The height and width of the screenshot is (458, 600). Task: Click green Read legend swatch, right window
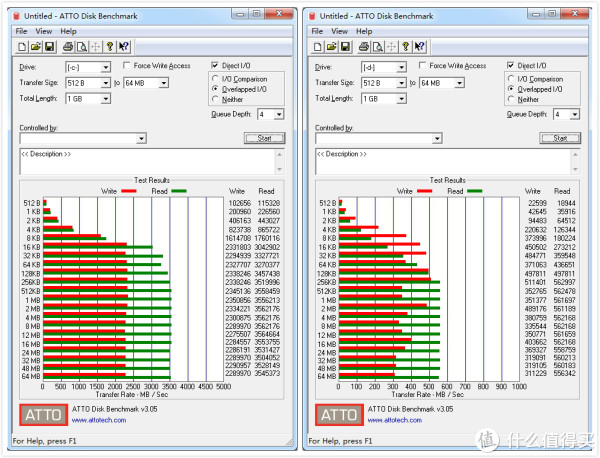[x=474, y=191]
